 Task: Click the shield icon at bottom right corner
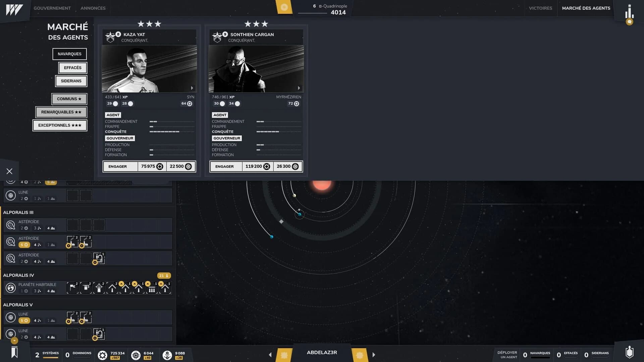[x=630, y=353]
